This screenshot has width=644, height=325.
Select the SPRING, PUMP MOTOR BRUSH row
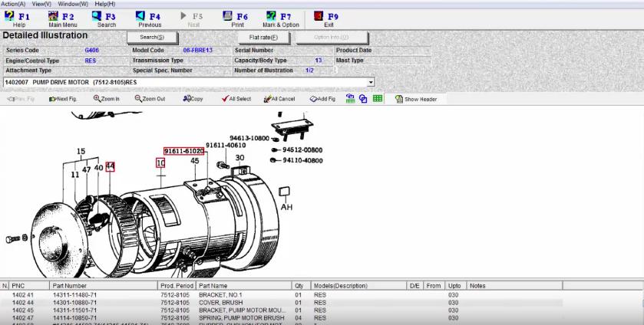tap(282, 317)
